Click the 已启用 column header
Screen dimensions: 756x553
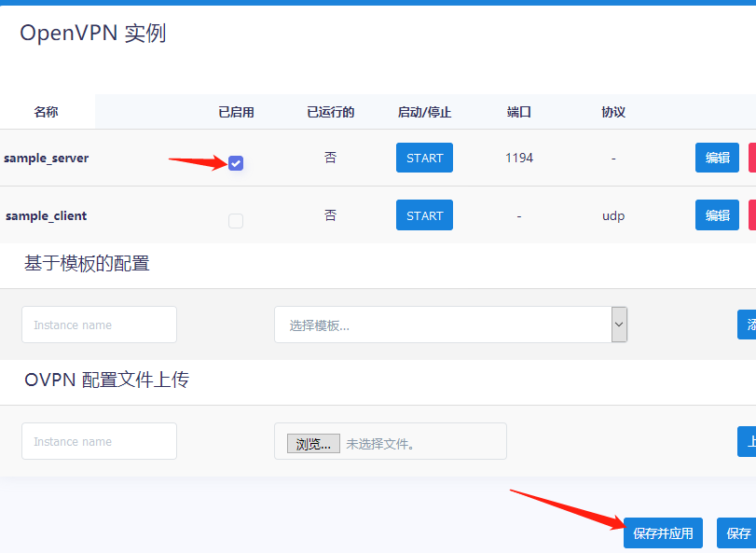click(236, 112)
